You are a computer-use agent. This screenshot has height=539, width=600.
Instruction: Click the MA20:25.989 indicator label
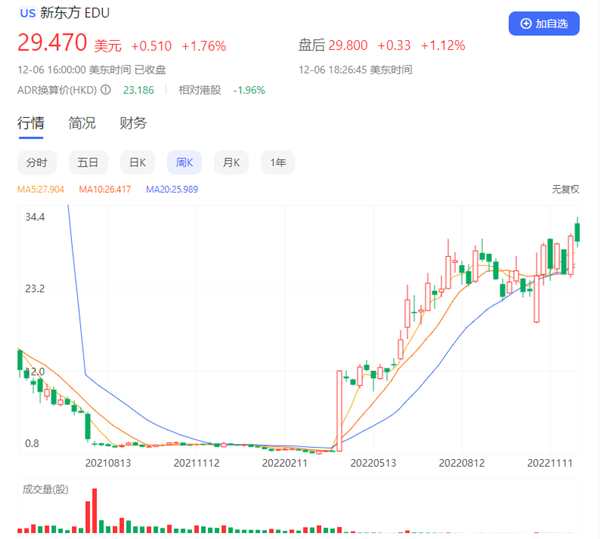pyautogui.click(x=172, y=189)
